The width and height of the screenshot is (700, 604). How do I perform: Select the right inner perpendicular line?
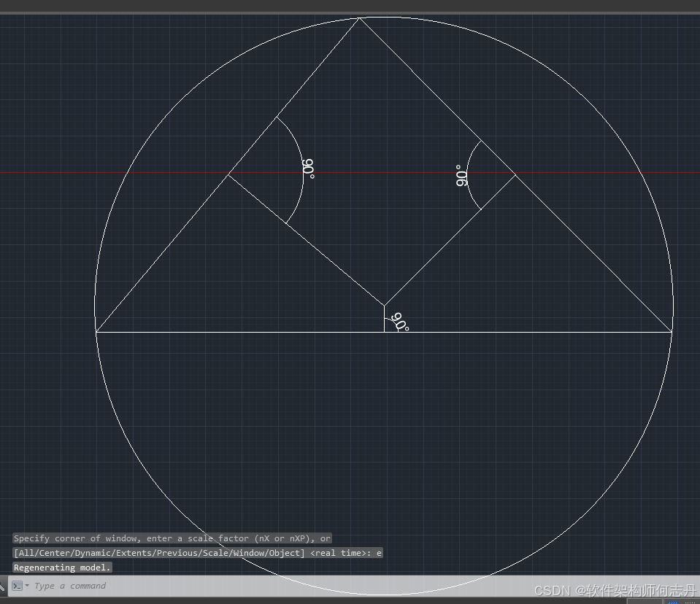438,252
